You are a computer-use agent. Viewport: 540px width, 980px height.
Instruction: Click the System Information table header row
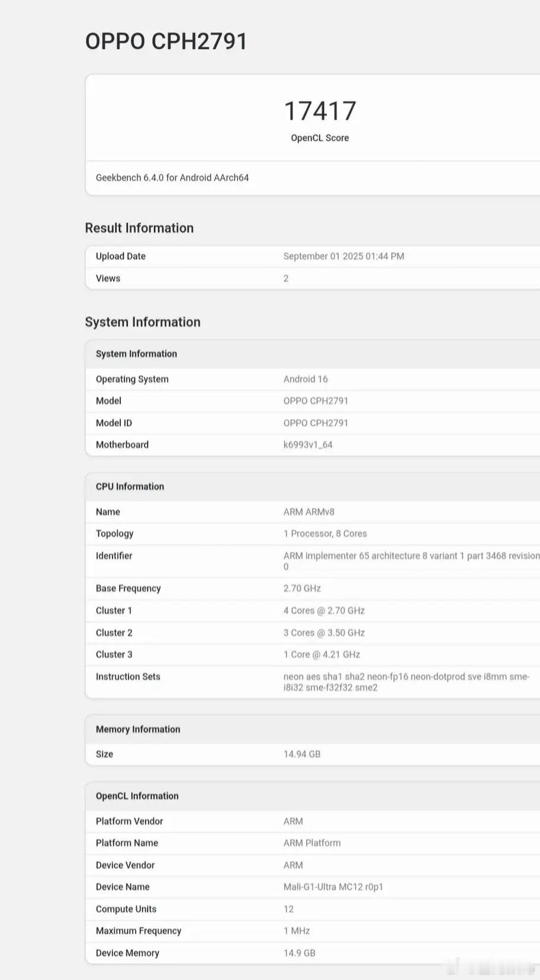pos(313,354)
